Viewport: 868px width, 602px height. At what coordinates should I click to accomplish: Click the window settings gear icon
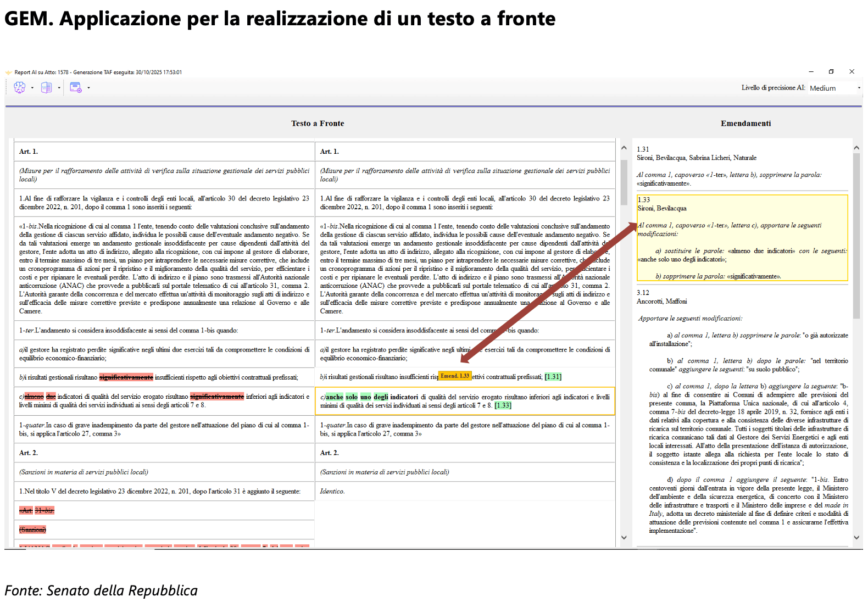click(76, 88)
